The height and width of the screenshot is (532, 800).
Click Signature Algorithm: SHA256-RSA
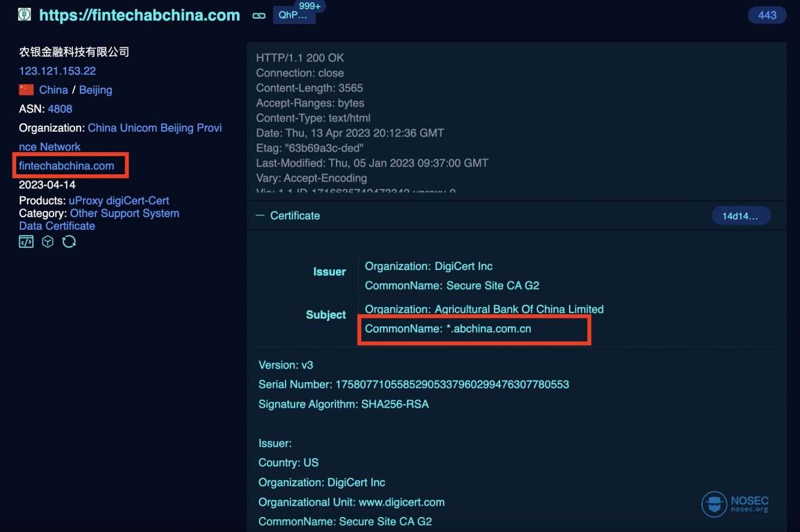click(x=344, y=405)
